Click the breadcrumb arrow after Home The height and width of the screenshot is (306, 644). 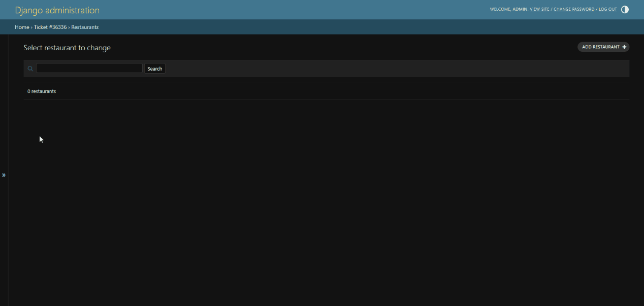click(31, 27)
